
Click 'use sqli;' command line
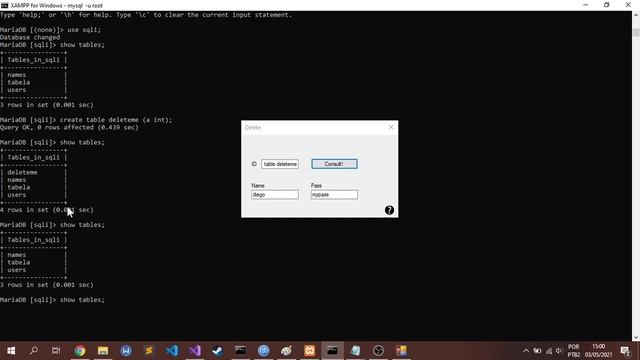pyautogui.click(x=84, y=30)
